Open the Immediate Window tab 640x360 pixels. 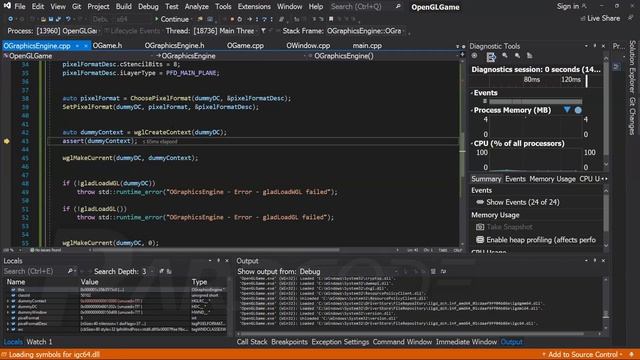[x=466, y=342]
